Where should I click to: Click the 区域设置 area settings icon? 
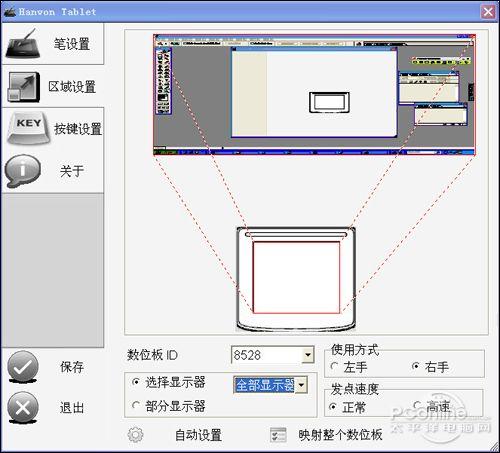(x=23, y=87)
